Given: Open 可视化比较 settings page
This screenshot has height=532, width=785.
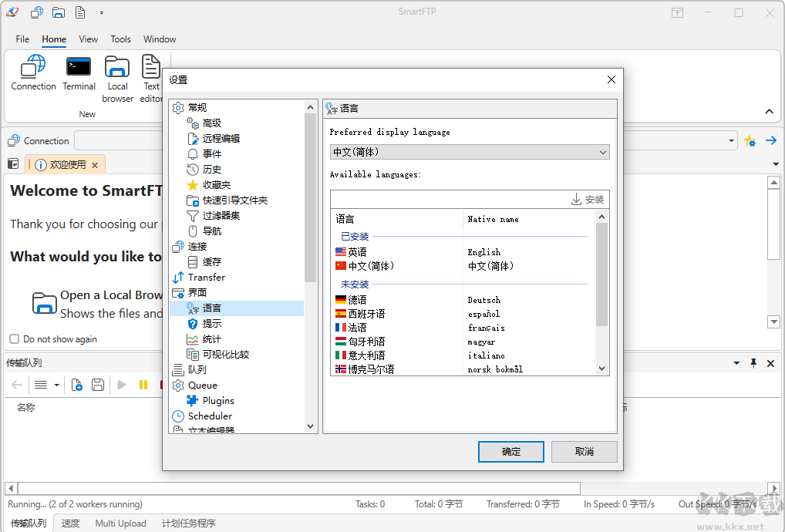Looking at the screenshot, I should [225, 355].
